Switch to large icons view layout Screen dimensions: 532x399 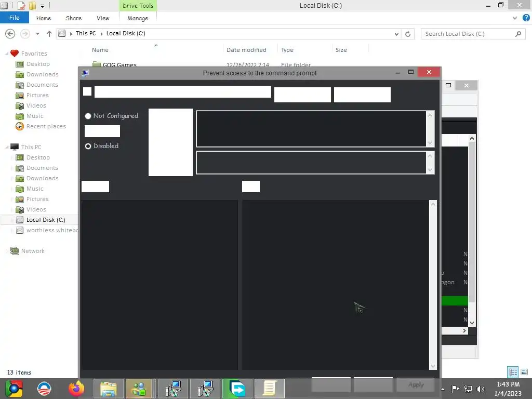pos(524,372)
